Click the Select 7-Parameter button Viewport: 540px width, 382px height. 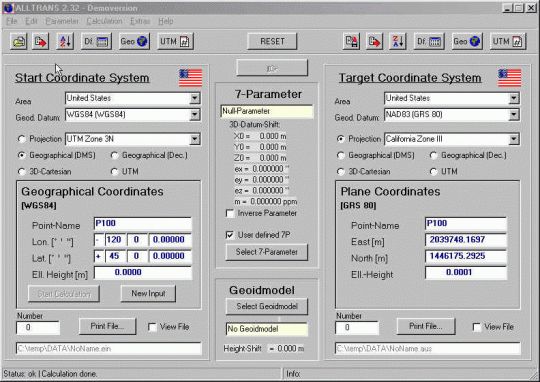[x=267, y=252]
